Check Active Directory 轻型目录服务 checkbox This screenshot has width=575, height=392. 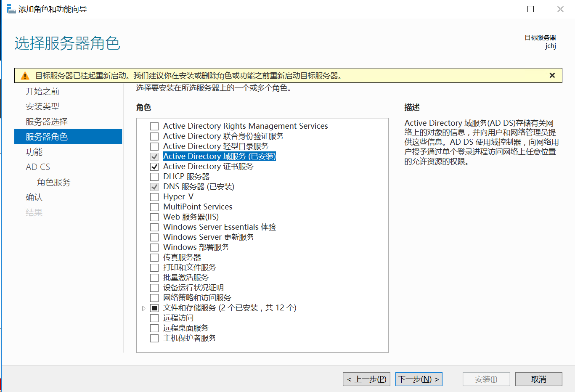154,146
